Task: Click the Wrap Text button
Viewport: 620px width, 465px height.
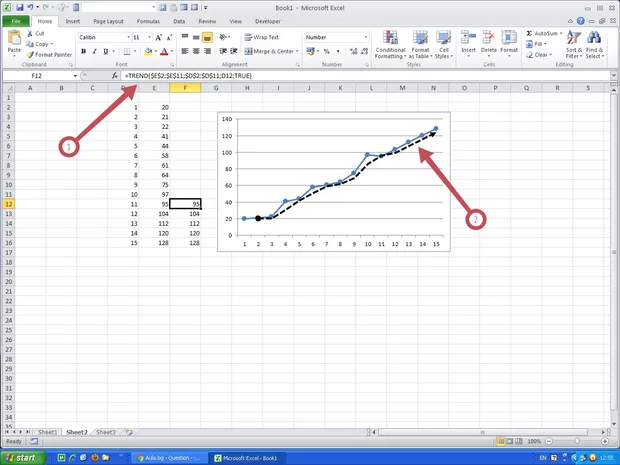Action: 262,37
